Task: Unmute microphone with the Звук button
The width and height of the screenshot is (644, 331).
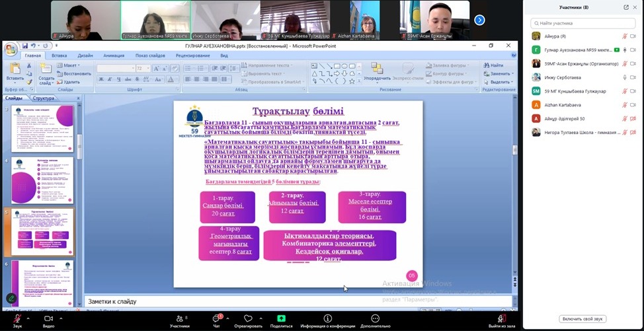Action: [17, 318]
